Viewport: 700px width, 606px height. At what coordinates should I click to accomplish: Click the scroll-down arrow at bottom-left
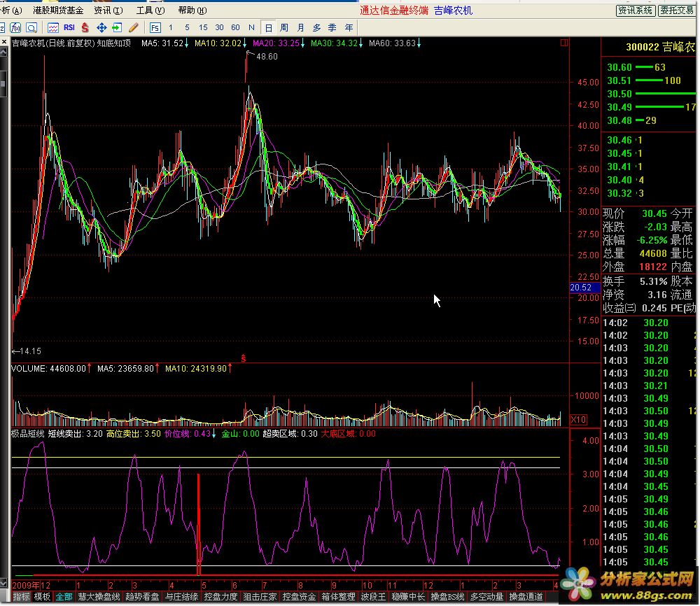click(x=3, y=583)
